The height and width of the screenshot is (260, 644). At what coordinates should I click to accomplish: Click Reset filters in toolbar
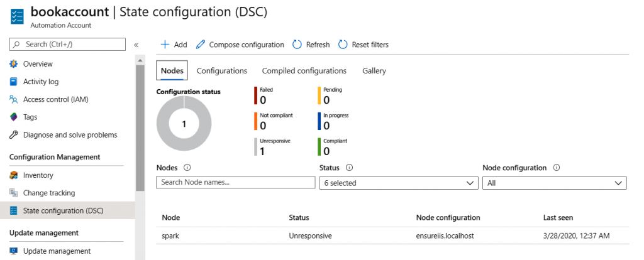pyautogui.click(x=363, y=45)
